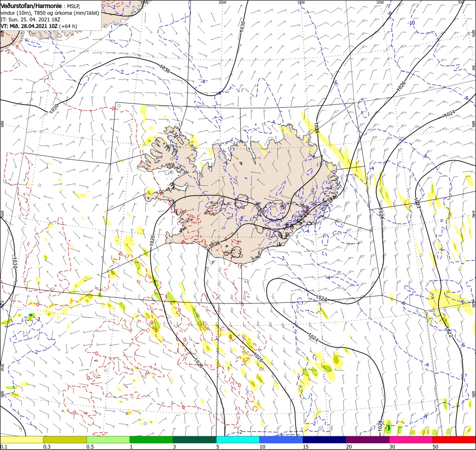The width and height of the screenshot is (476, 450).
Task: Click the '0.1' legend value
Action: click(3, 447)
